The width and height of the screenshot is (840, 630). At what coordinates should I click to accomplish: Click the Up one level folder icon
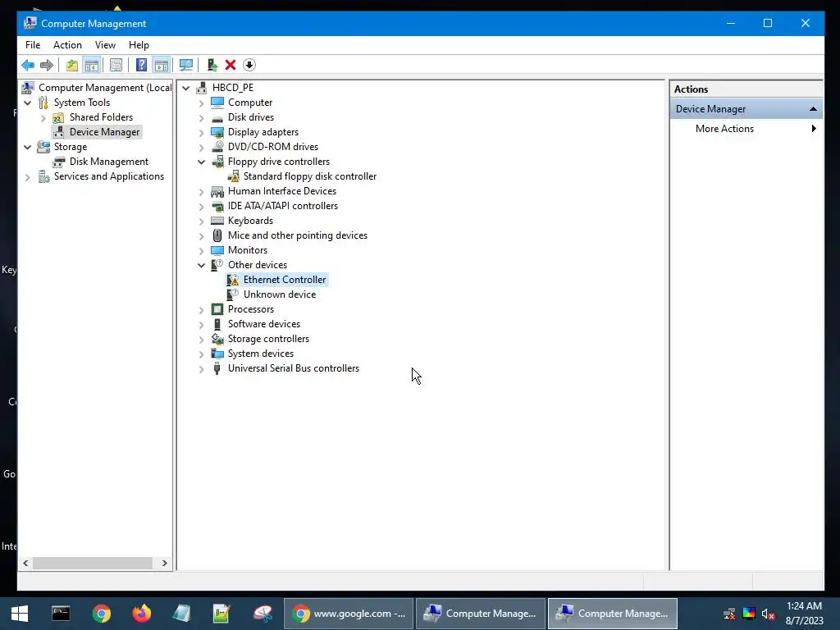point(72,66)
